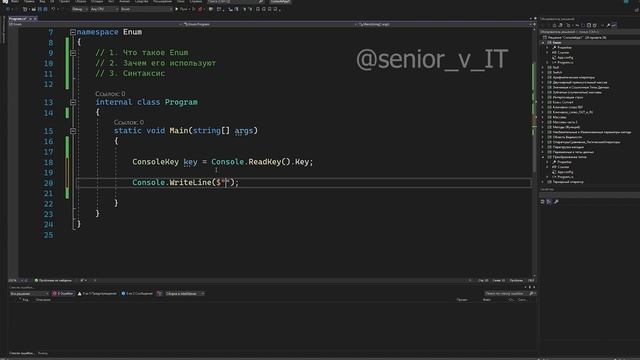Select the Enum project in Solution Explorer
This screenshot has width=640, height=360.
point(557,42)
